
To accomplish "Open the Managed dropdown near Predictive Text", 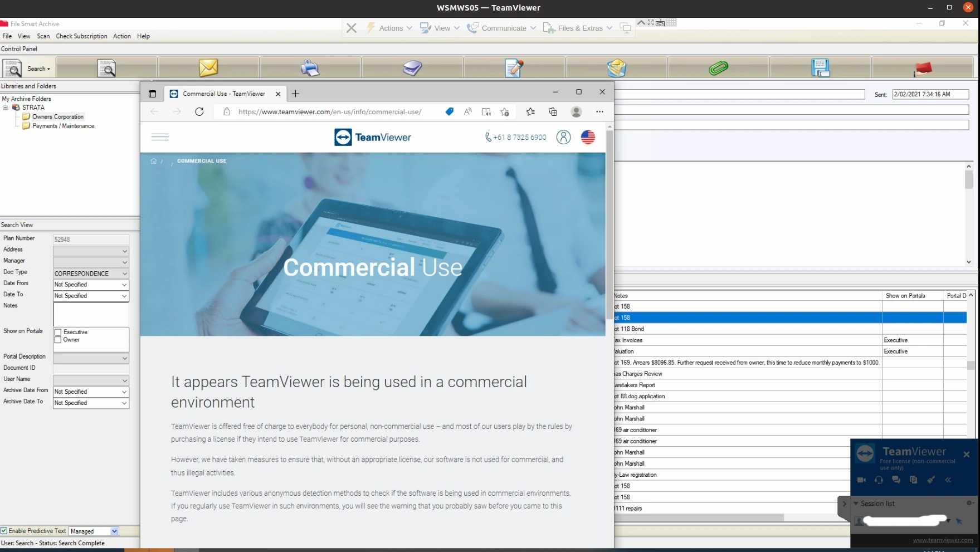I will click(114, 531).
